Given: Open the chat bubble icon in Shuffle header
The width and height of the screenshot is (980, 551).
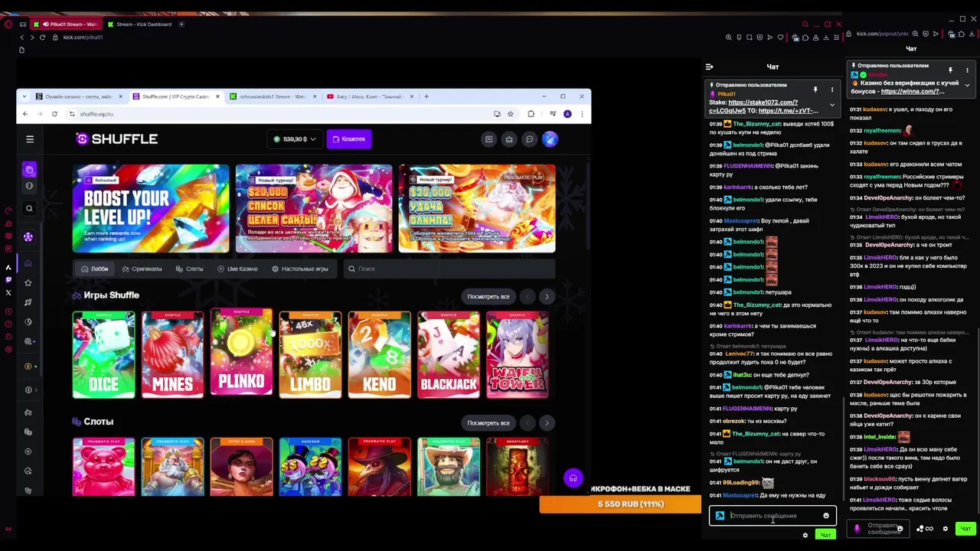Looking at the screenshot, I should [529, 139].
